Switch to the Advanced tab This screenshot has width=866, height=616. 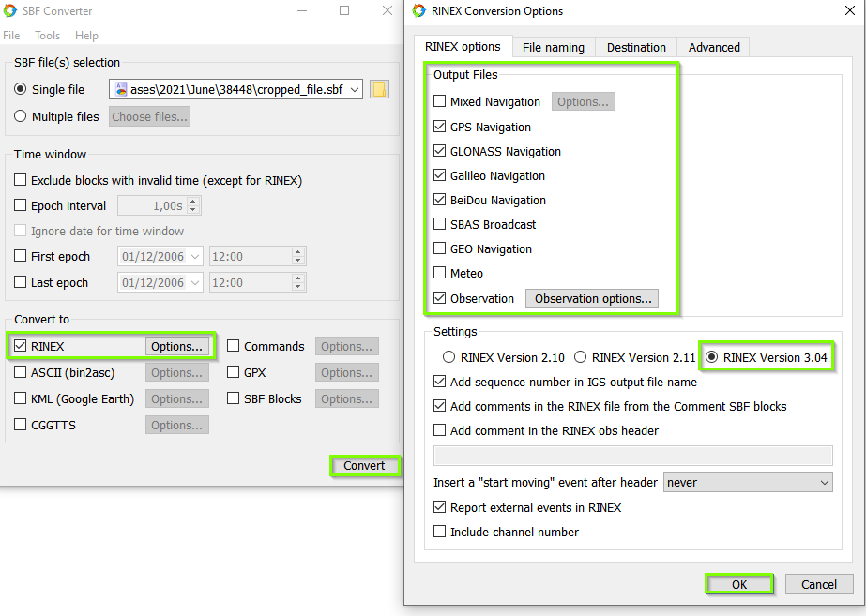click(x=714, y=48)
